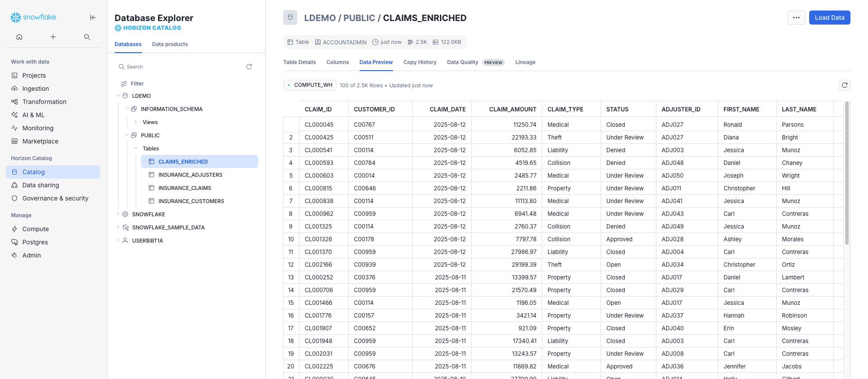Select customer cell C00784

click(x=381, y=163)
